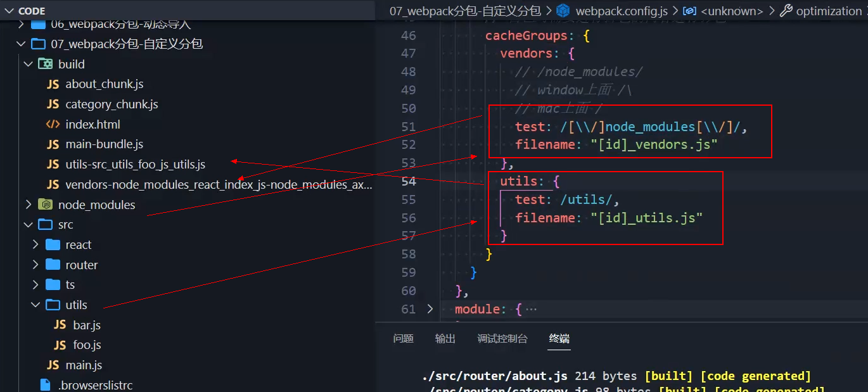This screenshot has height=392, width=868.
Task: Click the line number 47 in the gutter
Action: 409,53
